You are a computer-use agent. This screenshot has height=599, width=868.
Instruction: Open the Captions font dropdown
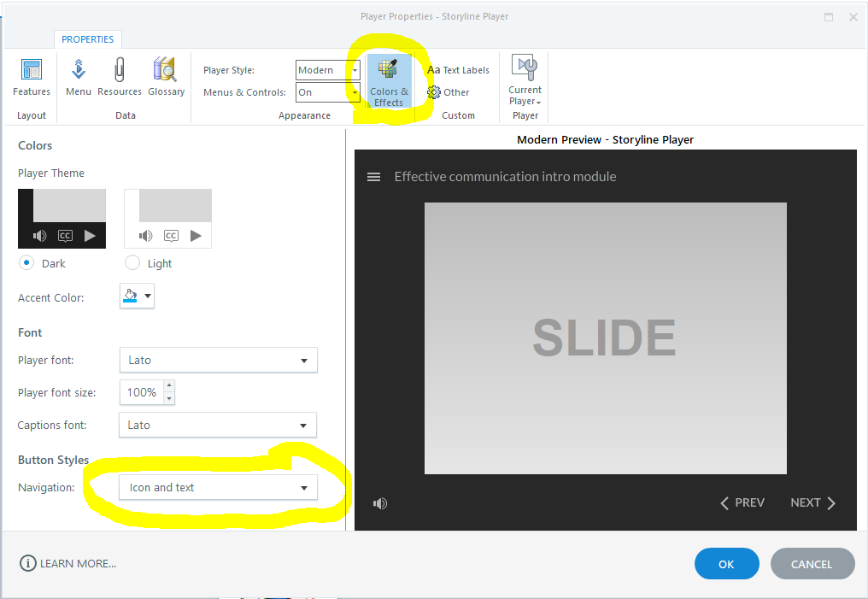coord(218,426)
